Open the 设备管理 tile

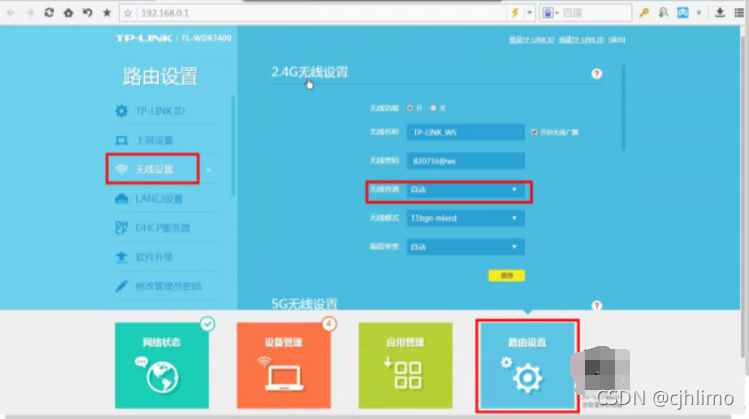click(284, 365)
